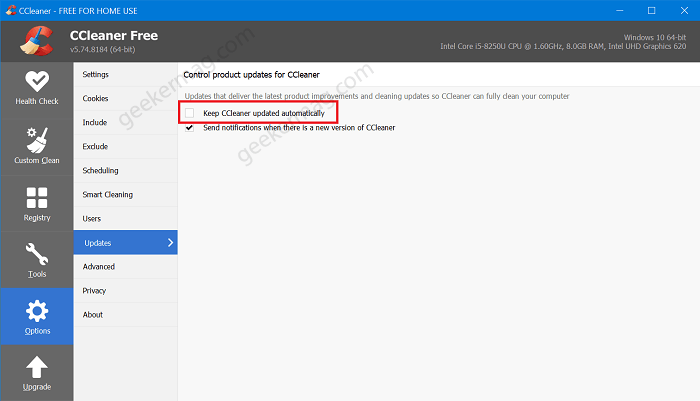
Task: Click the updates description sentence
Action: coord(377,96)
